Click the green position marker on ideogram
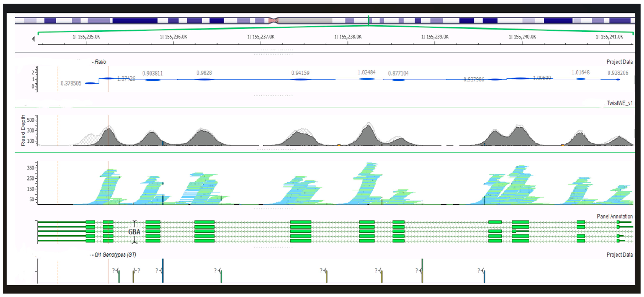 click(368, 20)
